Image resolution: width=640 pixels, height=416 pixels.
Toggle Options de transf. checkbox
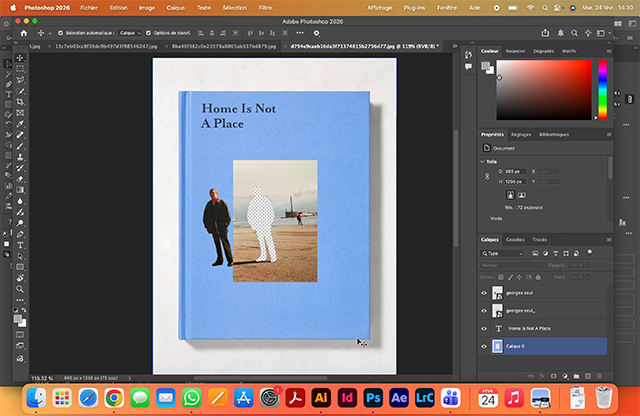(x=148, y=33)
